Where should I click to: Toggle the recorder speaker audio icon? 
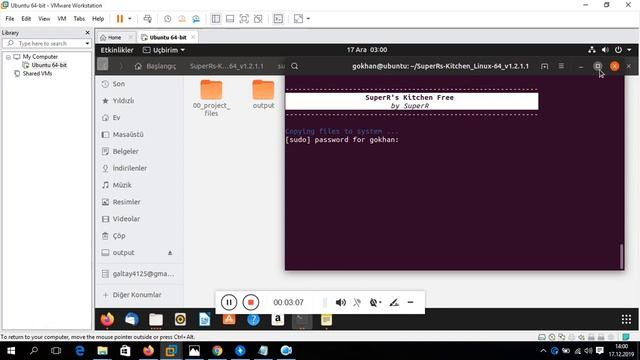[x=340, y=302]
